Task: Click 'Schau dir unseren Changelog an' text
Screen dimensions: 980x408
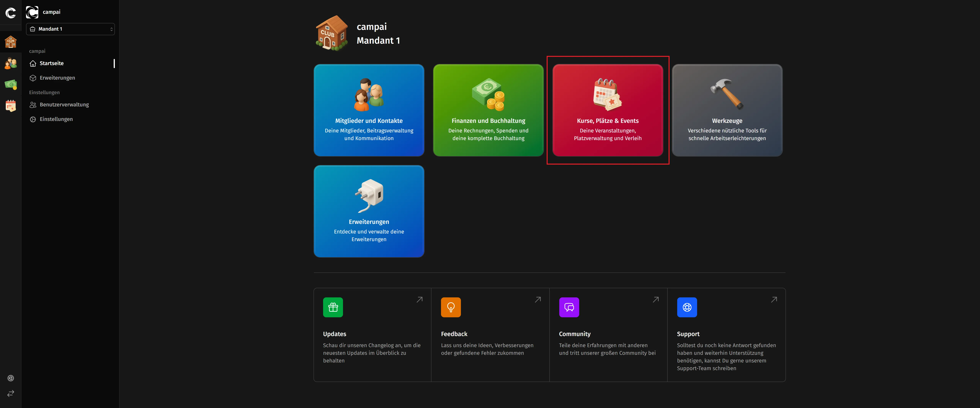Action: tap(362, 345)
